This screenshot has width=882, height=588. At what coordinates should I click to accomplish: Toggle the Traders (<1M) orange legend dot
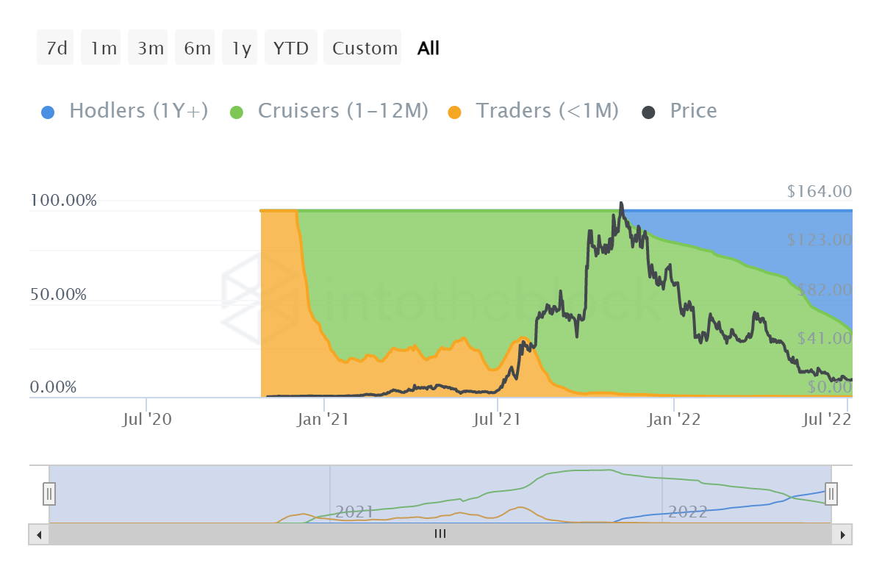(x=455, y=112)
